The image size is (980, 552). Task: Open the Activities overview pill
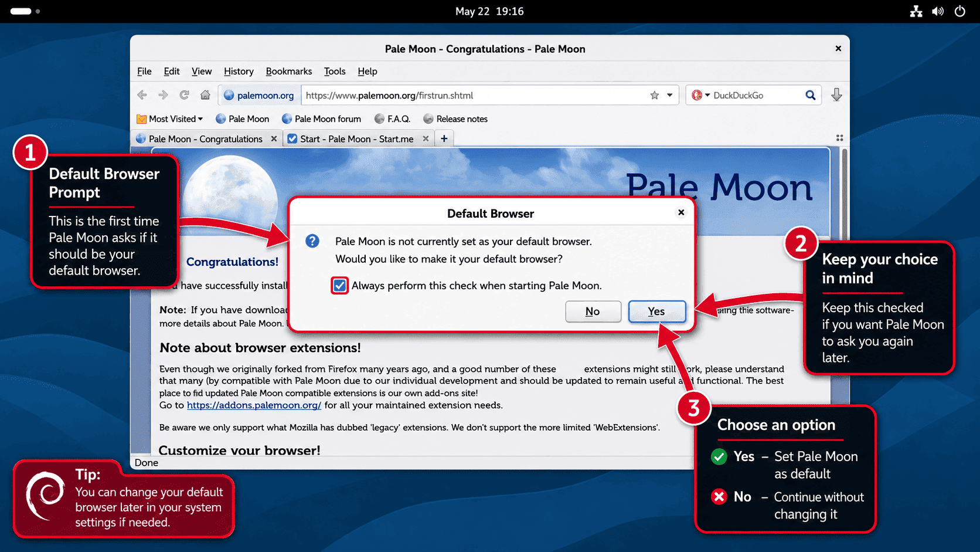[21, 11]
